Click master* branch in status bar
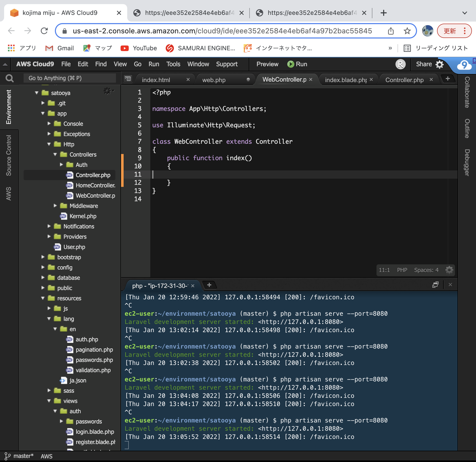This screenshot has height=462, width=476. (23, 456)
